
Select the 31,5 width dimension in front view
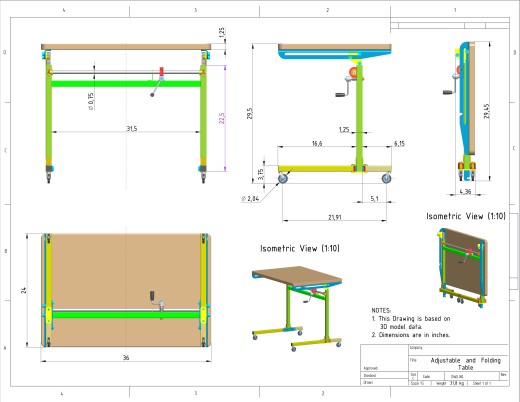pos(132,129)
